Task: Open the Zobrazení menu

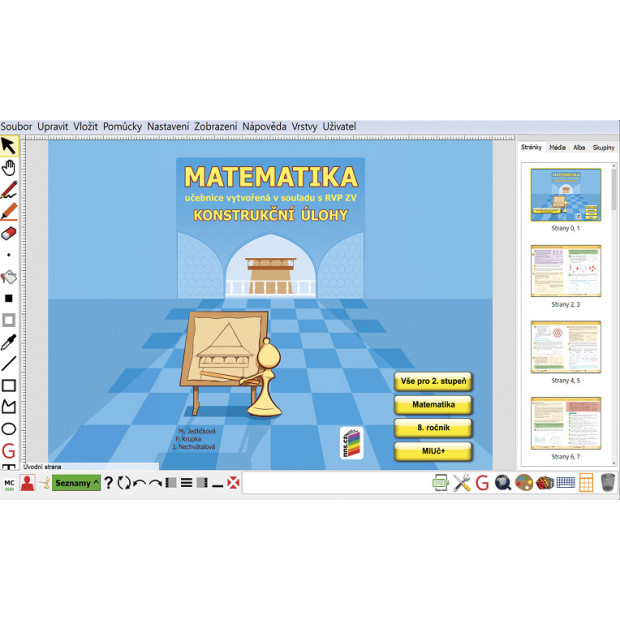Action: point(215,127)
